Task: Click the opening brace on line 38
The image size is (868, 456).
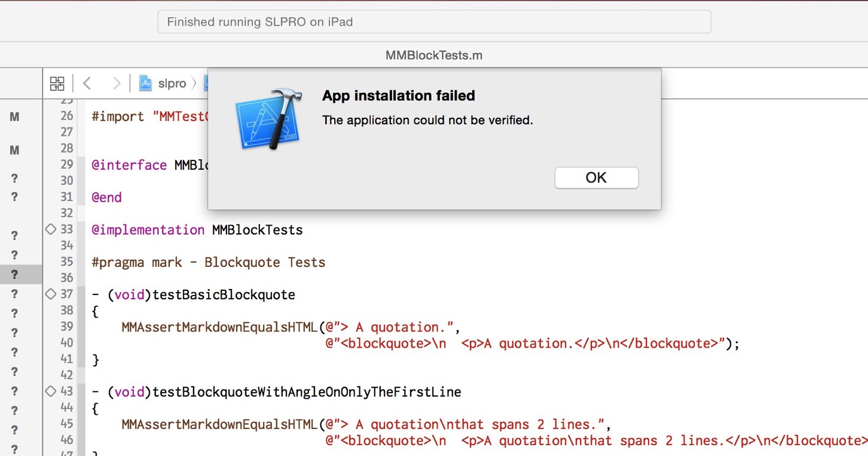Action: coord(95,311)
